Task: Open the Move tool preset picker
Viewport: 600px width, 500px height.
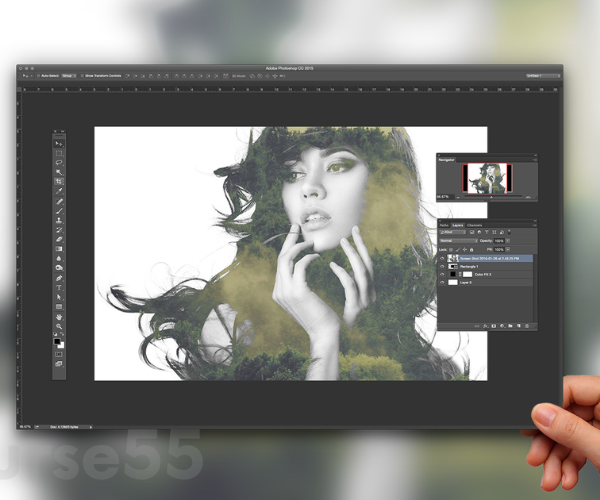Action: [x=26, y=76]
